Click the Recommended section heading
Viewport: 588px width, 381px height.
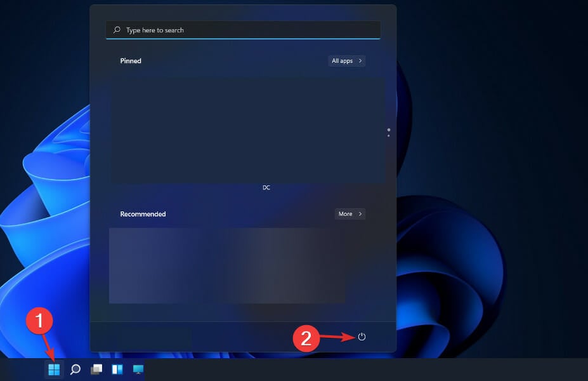(x=142, y=214)
